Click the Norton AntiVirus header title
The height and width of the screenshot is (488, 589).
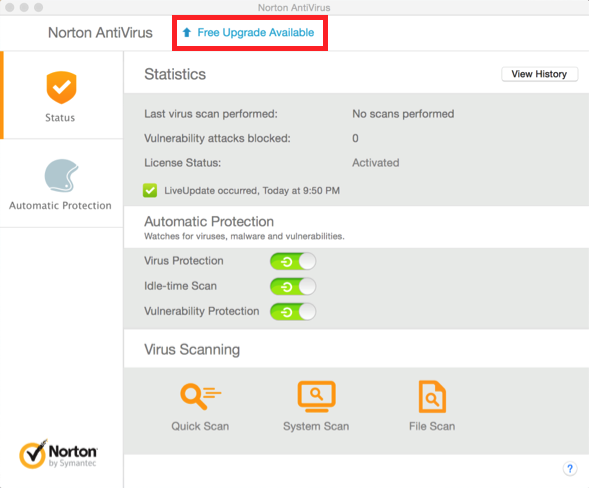[100, 33]
